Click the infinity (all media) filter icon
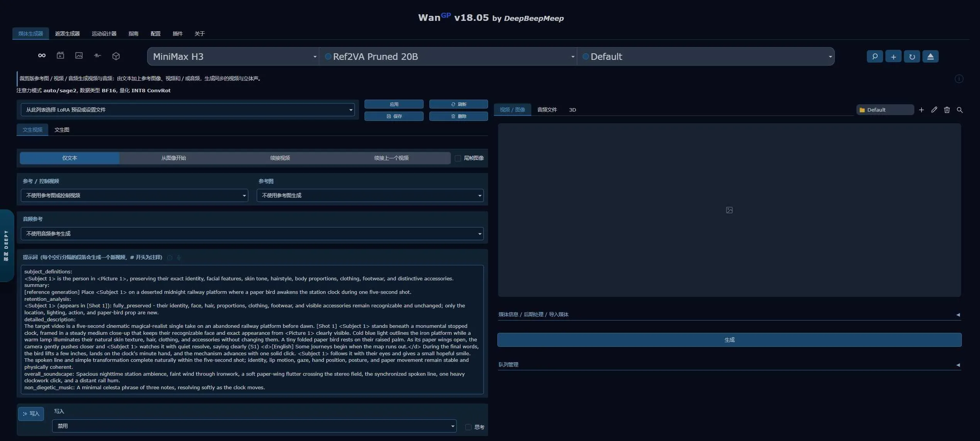The image size is (980, 441). coord(42,56)
